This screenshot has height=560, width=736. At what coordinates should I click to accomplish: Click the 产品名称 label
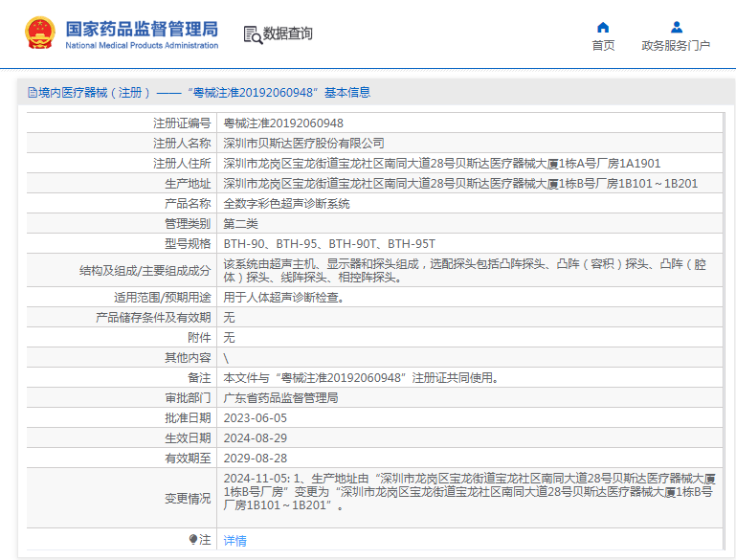point(188,204)
